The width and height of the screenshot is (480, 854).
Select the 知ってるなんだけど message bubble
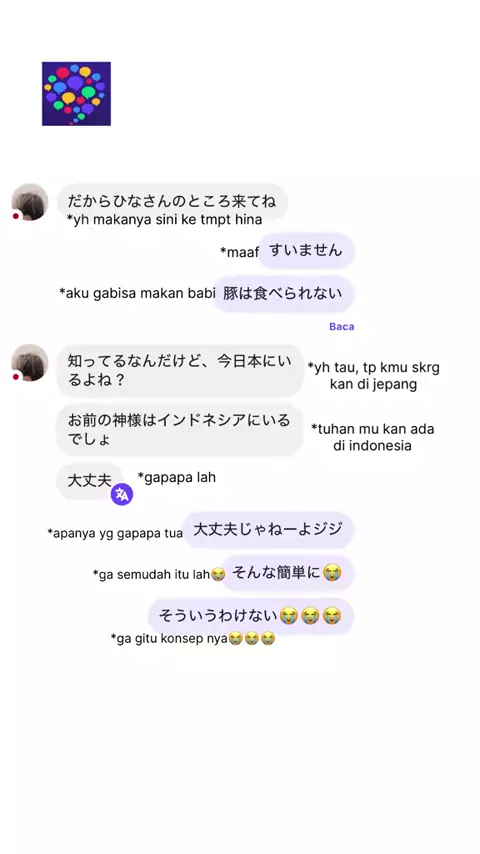coord(180,370)
